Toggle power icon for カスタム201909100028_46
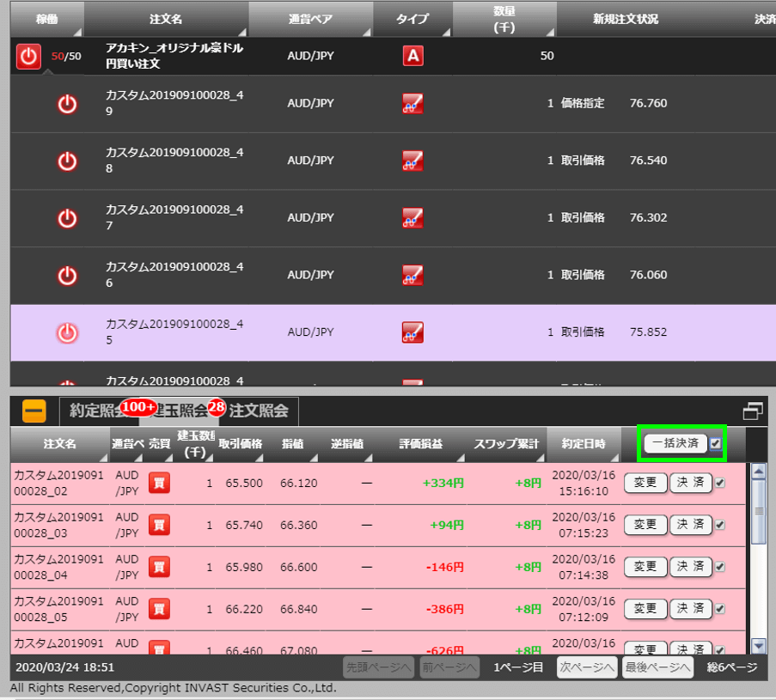Image resolution: width=776 pixels, height=700 pixels. click(x=67, y=276)
